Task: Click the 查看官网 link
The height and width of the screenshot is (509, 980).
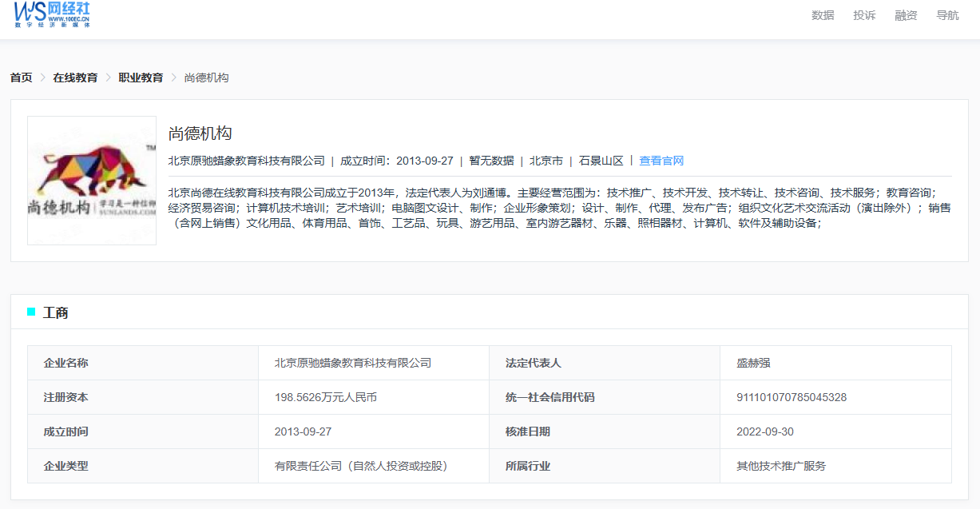Action: tap(661, 161)
